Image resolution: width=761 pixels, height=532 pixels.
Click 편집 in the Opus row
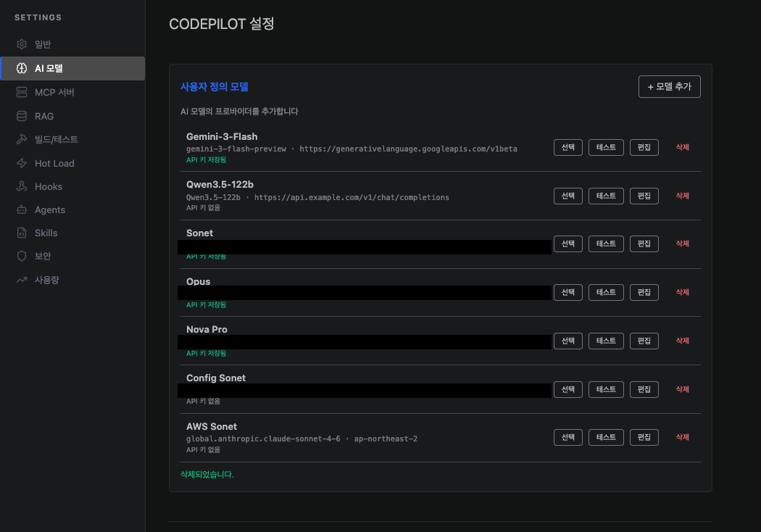click(644, 292)
